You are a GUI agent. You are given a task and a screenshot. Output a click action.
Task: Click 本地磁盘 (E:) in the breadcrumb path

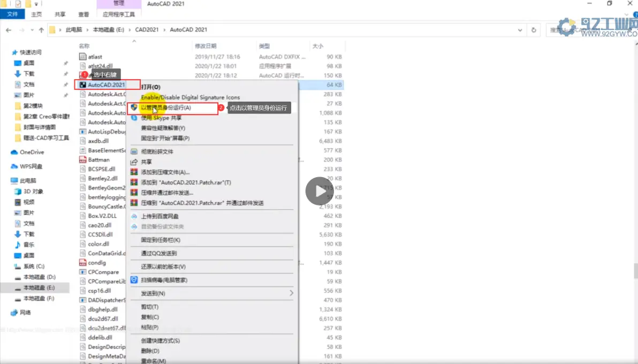(109, 30)
